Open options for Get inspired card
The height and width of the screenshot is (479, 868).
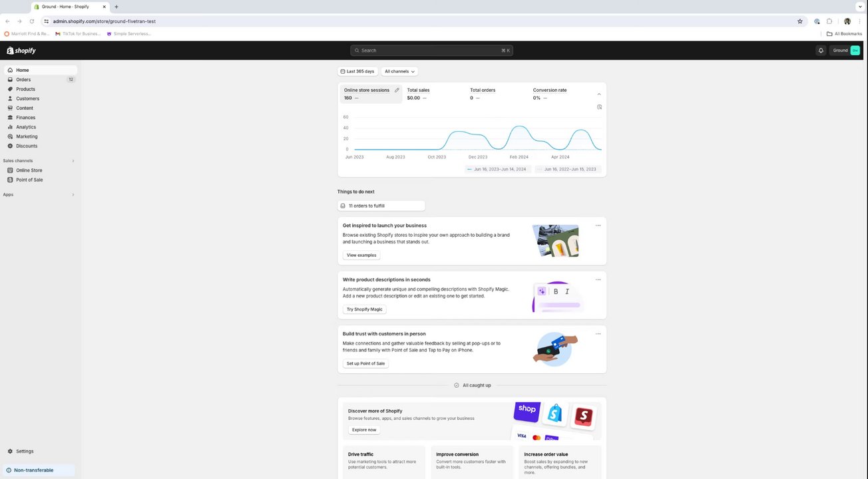(x=598, y=226)
